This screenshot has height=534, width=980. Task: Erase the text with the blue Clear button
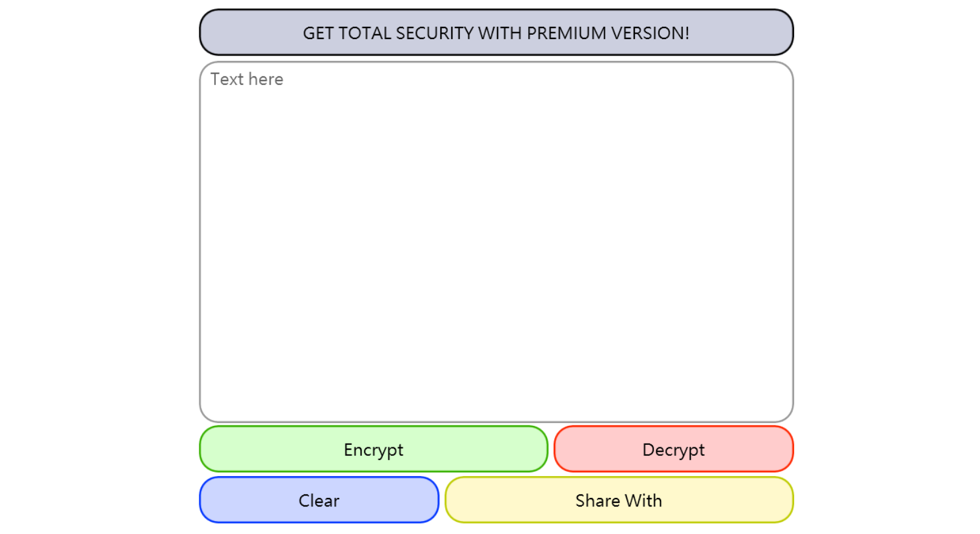point(319,500)
